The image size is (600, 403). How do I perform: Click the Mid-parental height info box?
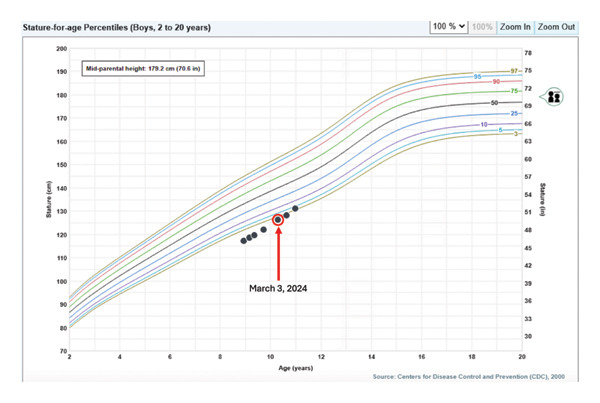(x=143, y=69)
